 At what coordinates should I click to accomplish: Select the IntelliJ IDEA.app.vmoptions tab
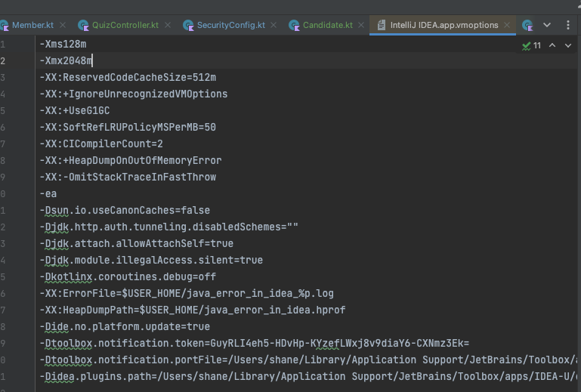click(x=444, y=25)
